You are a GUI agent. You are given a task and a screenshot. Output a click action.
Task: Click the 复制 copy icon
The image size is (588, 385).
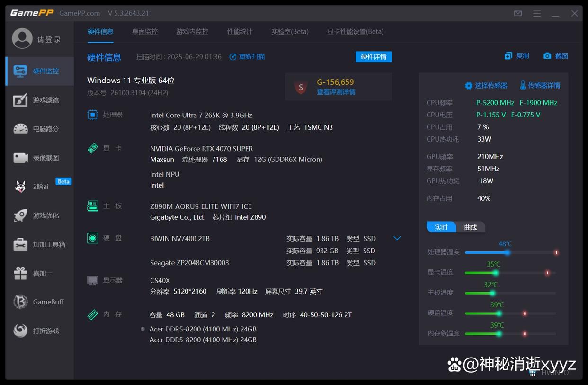tap(508, 56)
